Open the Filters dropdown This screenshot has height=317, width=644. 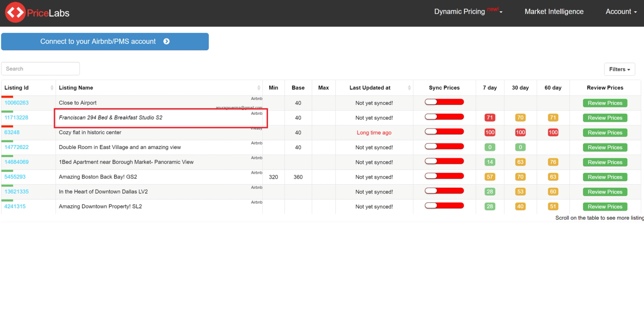(x=619, y=69)
